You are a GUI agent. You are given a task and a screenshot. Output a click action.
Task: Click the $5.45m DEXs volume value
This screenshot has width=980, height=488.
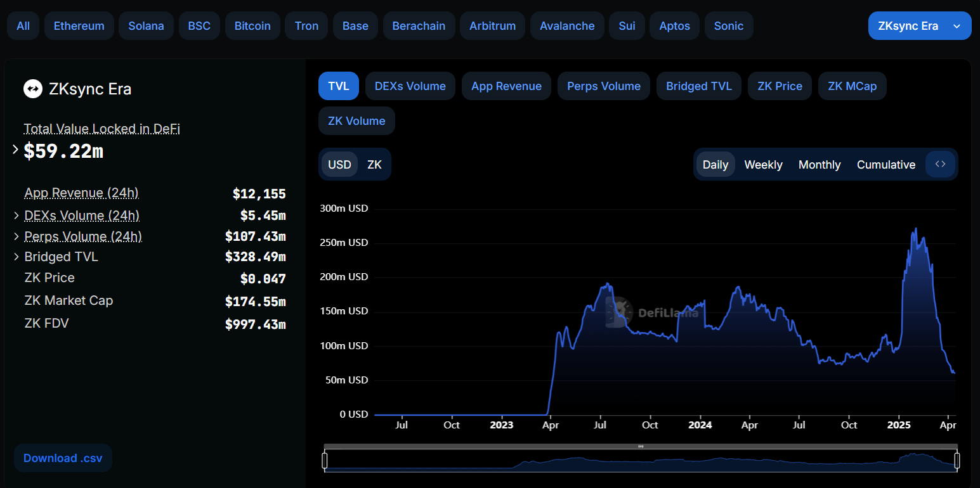(x=263, y=215)
